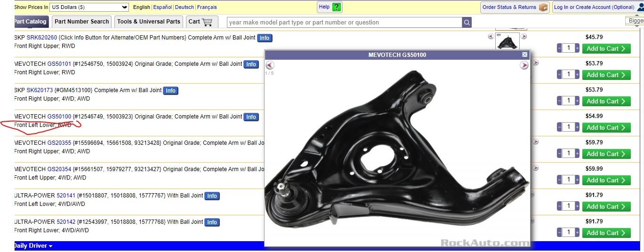Focus the year make model search field
The image size is (644, 252).
click(344, 22)
